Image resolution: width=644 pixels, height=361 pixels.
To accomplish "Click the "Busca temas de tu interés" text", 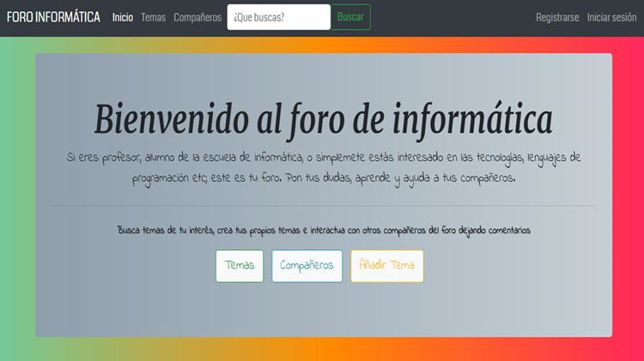I will coord(323,231).
